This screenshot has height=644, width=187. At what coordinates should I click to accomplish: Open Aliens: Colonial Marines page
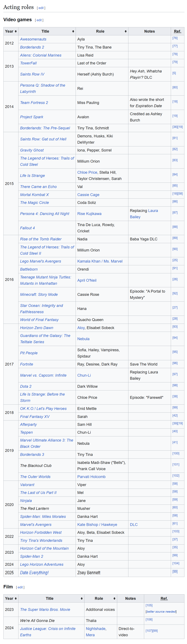41,55
